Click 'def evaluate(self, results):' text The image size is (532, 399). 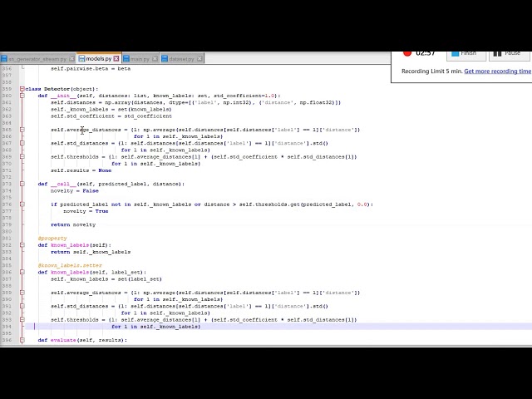[82, 340]
